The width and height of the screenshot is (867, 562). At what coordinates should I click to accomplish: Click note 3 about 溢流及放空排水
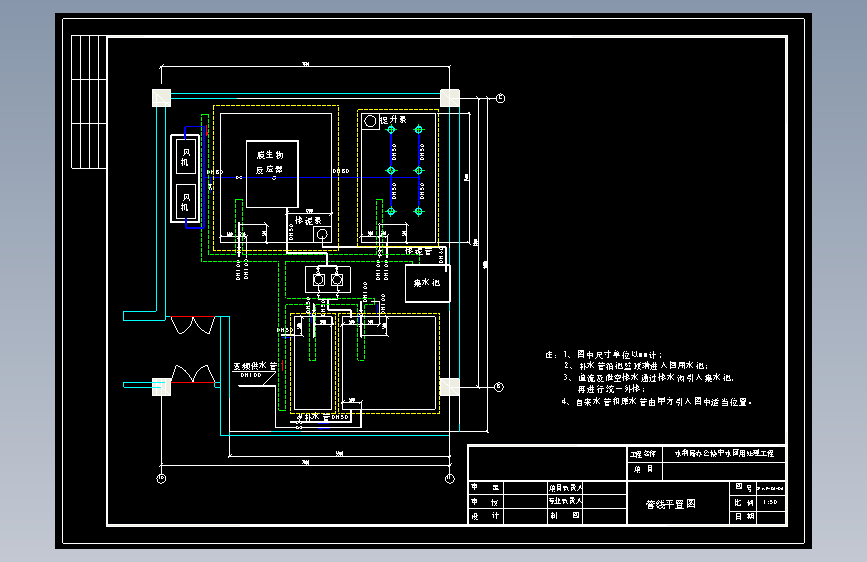(x=655, y=383)
